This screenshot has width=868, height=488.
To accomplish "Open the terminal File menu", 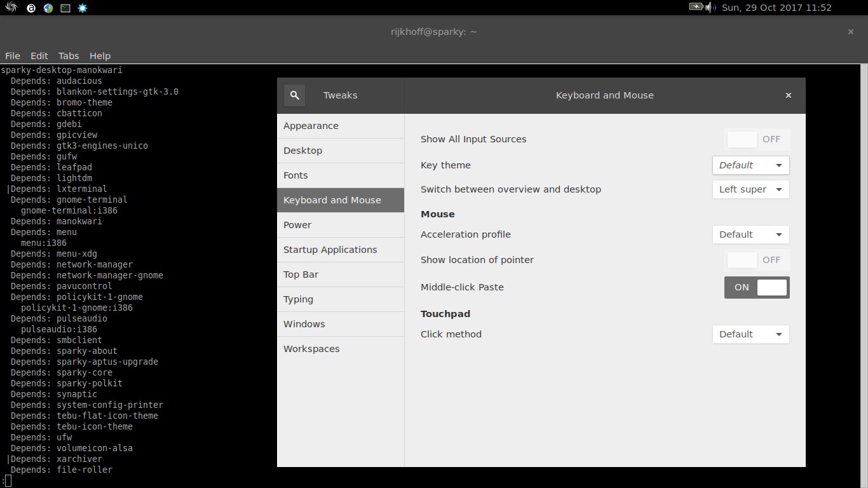I will click(13, 56).
